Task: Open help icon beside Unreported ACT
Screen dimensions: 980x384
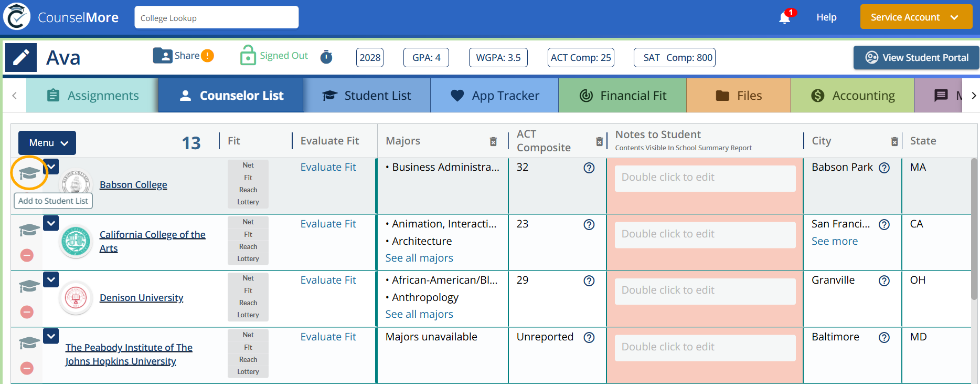Action: point(589,337)
